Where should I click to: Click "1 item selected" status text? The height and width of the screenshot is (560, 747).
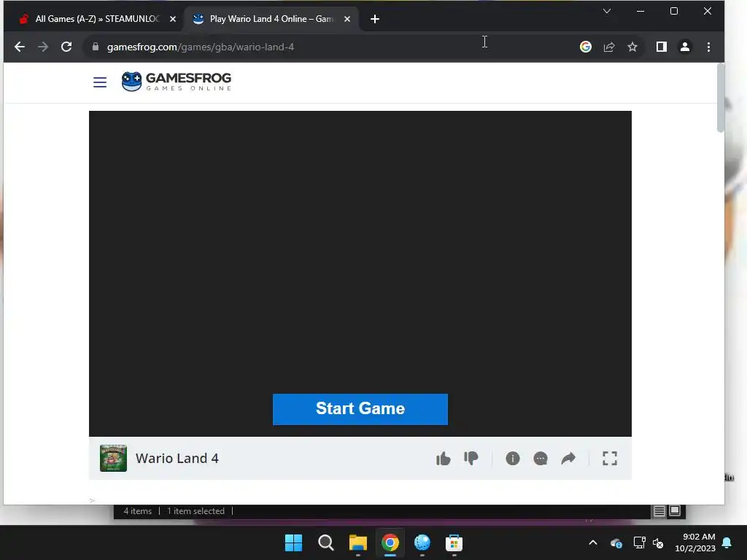196,511
